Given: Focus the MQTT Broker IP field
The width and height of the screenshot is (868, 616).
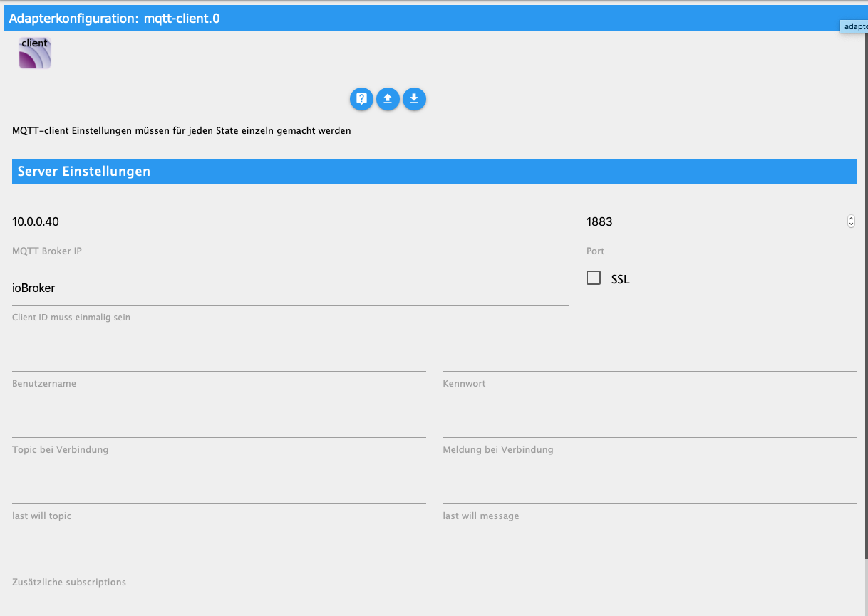Looking at the screenshot, I should pos(291,222).
